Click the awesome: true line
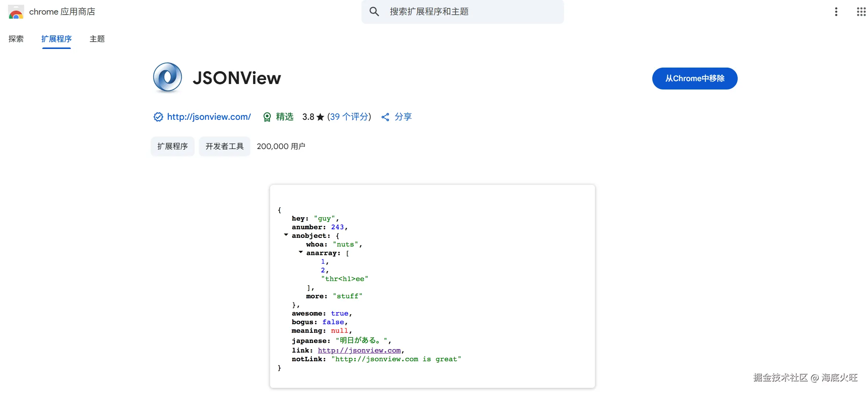The image size is (868, 393). tap(322, 313)
